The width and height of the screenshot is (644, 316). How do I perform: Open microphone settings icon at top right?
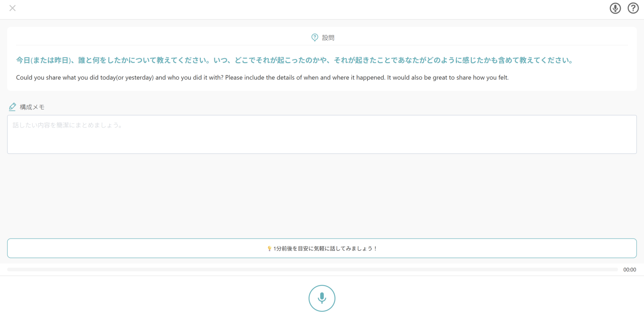pyautogui.click(x=615, y=8)
